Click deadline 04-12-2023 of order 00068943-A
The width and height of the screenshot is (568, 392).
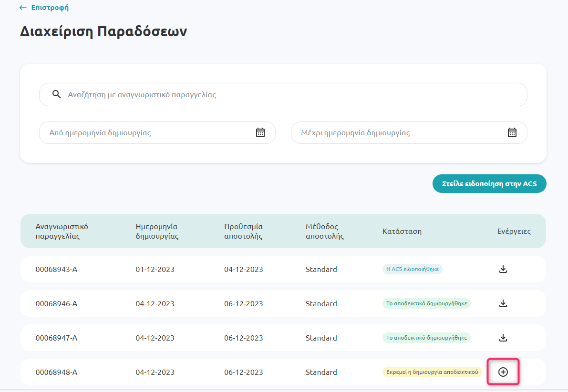tap(243, 270)
